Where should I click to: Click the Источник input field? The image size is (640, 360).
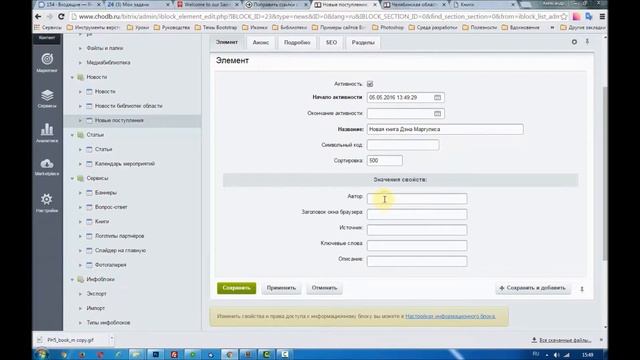(x=417, y=230)
